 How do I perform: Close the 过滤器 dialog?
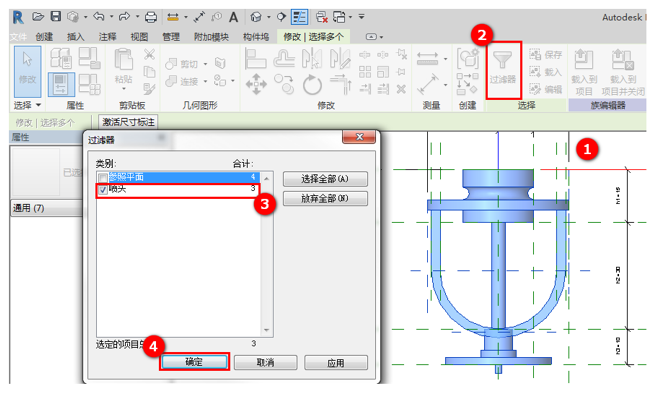click(359, 137)
